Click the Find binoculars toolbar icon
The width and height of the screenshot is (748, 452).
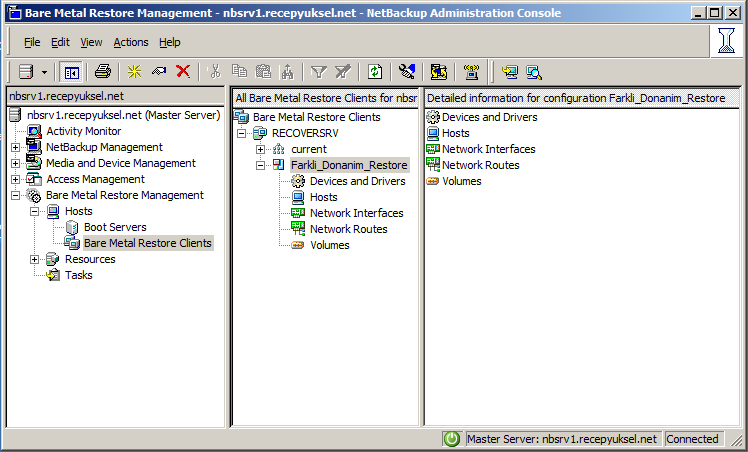pyautogui.click(x=287, y=72)
